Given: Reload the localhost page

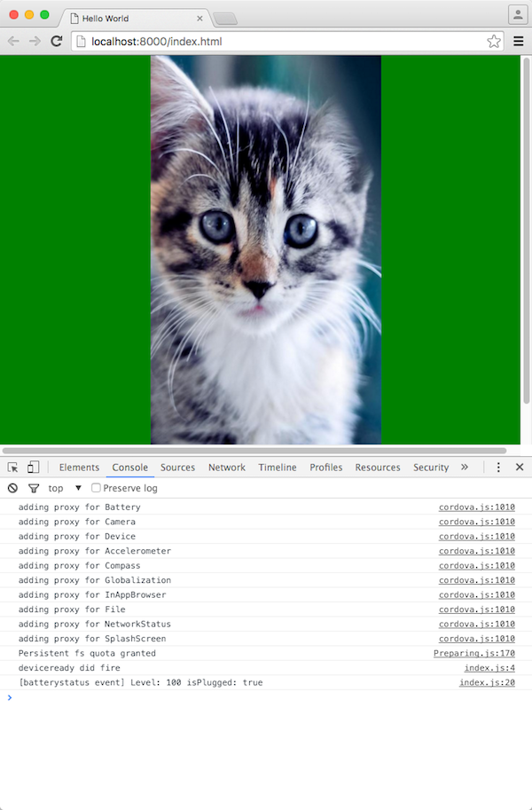Looking at the screenshot, I should [x=57, y=42].
